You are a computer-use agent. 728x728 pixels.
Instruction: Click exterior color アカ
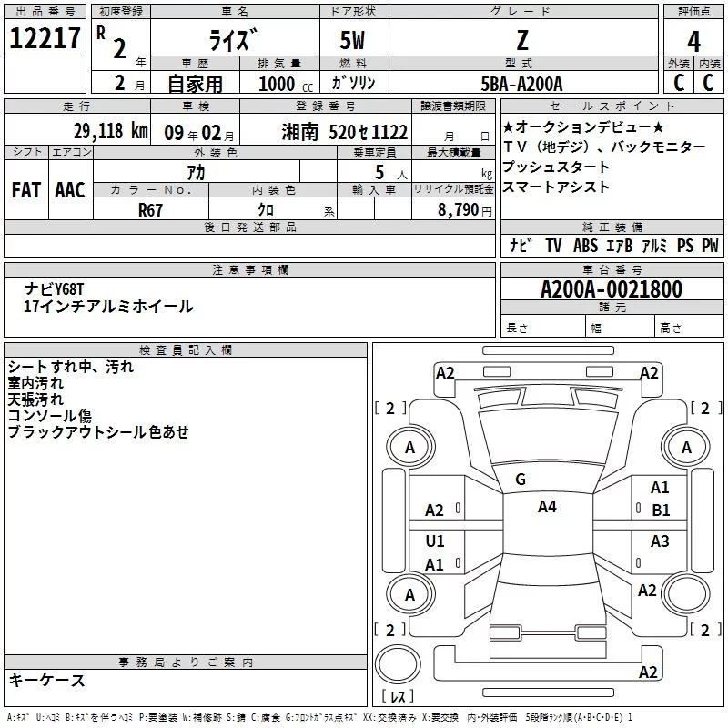pyautogui.click(x=196, y=172)
